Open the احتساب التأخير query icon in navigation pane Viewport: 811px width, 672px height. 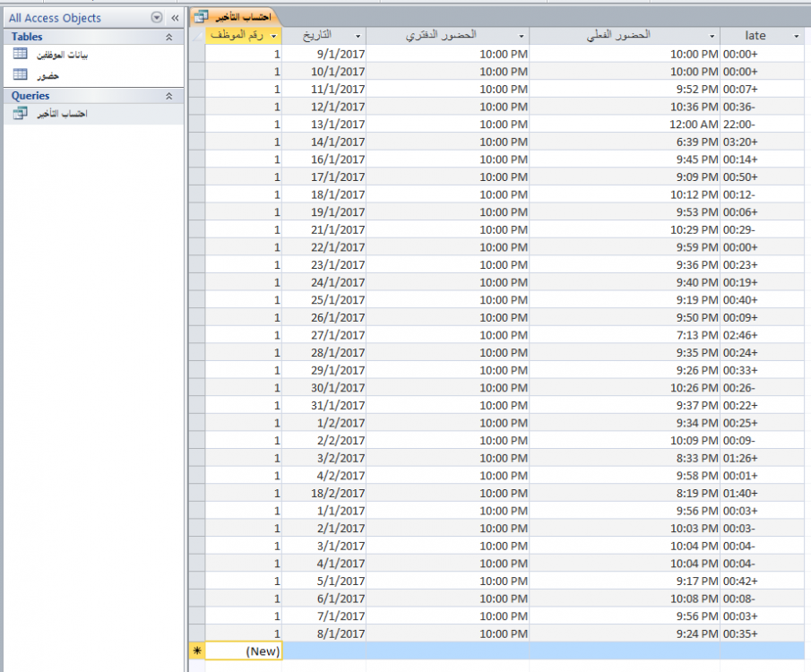[x=21, y=113]
